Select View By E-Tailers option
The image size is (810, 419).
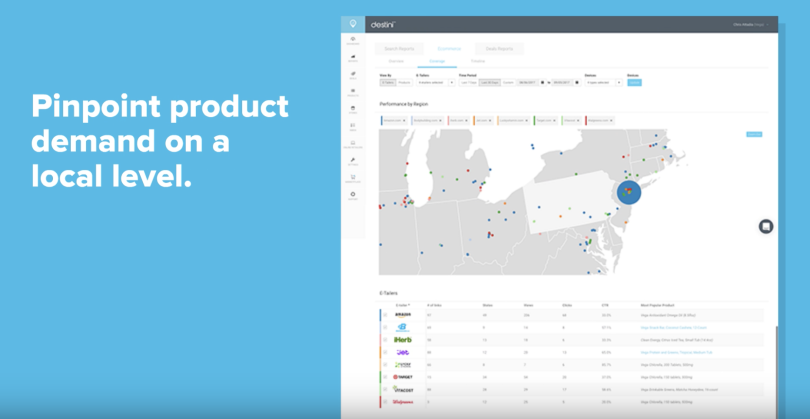tap(388, 83)
